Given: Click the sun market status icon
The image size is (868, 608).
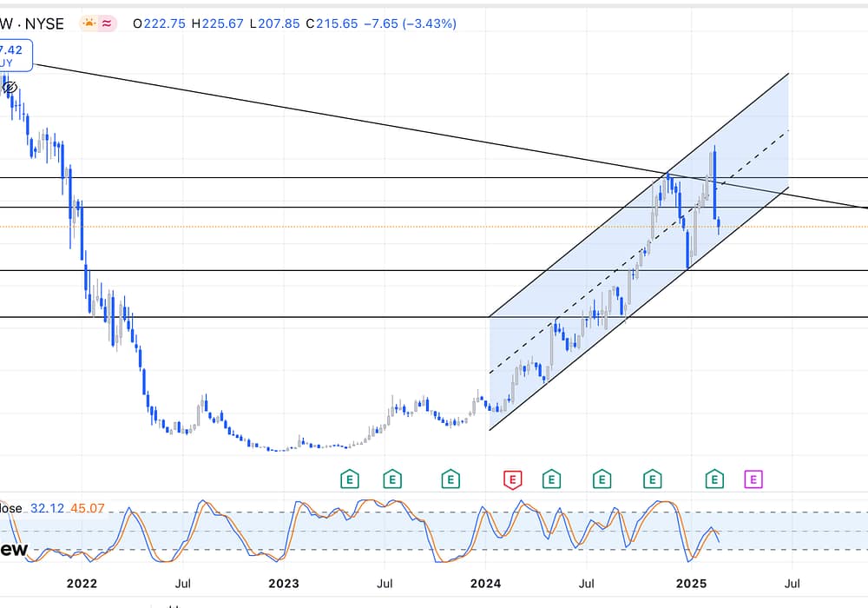Looking at the screenshot, I should tap(89, 23).
